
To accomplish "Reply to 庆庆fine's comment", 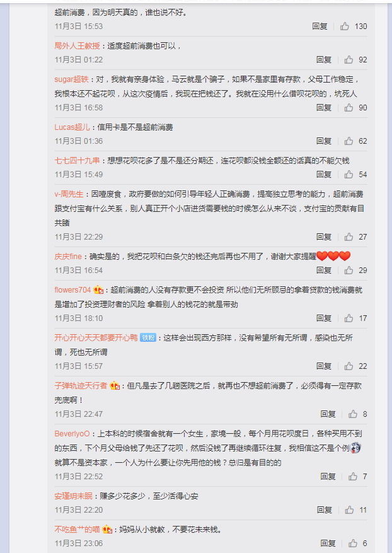I will tap(323, 271).
